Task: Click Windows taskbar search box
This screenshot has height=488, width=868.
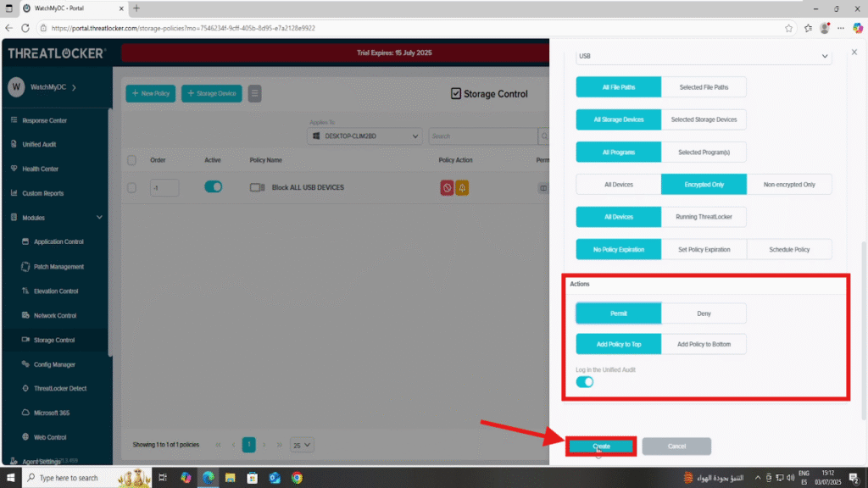Action: [x=86, y=478]
